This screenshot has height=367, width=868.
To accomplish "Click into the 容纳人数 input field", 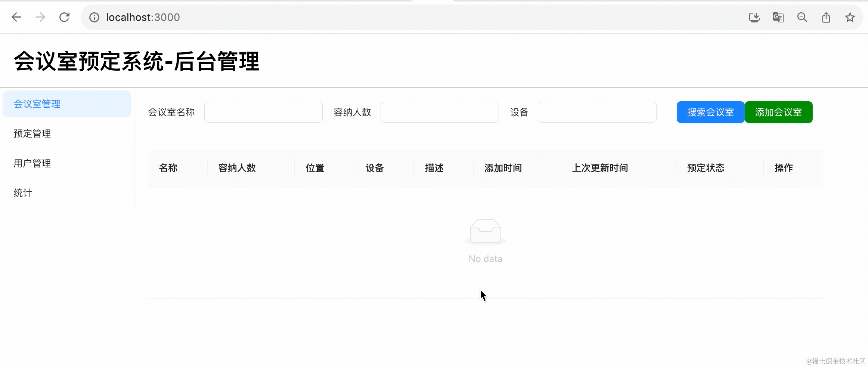I will [440, 112].
